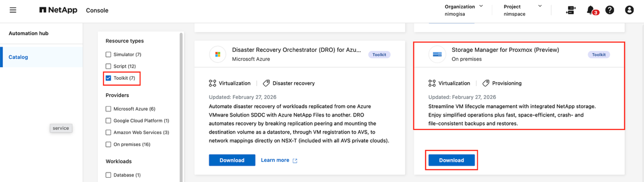Open the help question mark icon

[x=609, y=10]
